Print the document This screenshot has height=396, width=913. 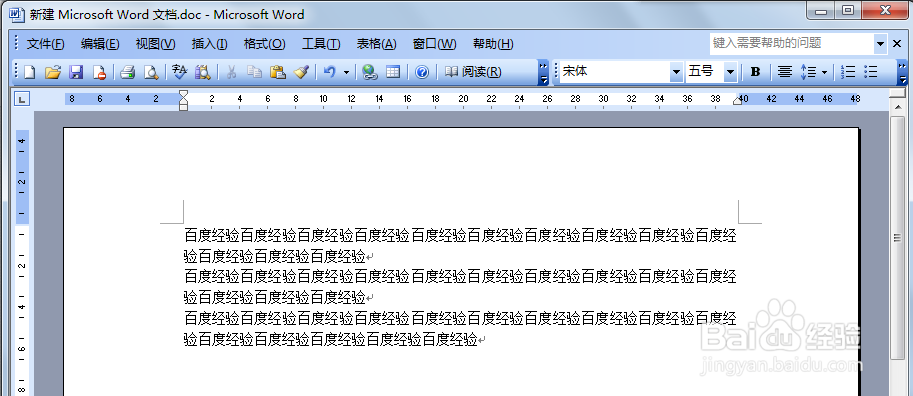pos(128,72)
